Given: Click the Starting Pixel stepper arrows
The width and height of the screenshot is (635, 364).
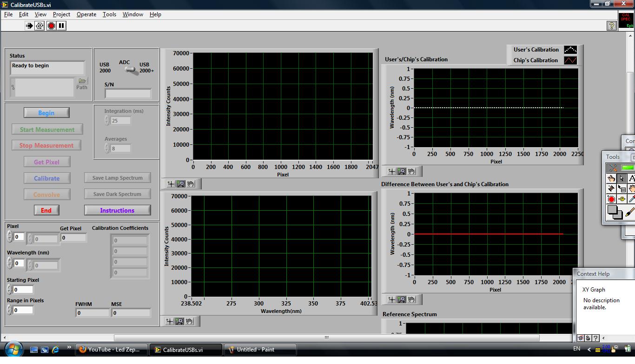Looking at the screenshot, I should coord(10,290).
